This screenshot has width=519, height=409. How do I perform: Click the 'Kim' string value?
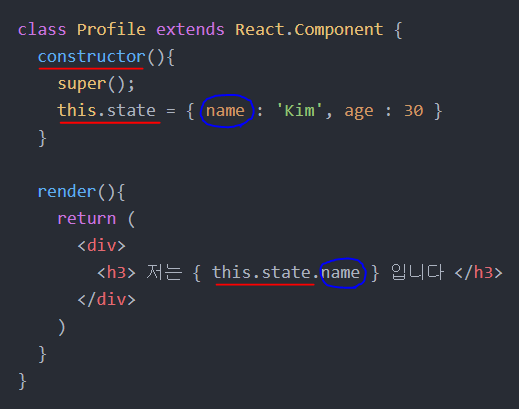pyautogui.click(x=299, y=110)
